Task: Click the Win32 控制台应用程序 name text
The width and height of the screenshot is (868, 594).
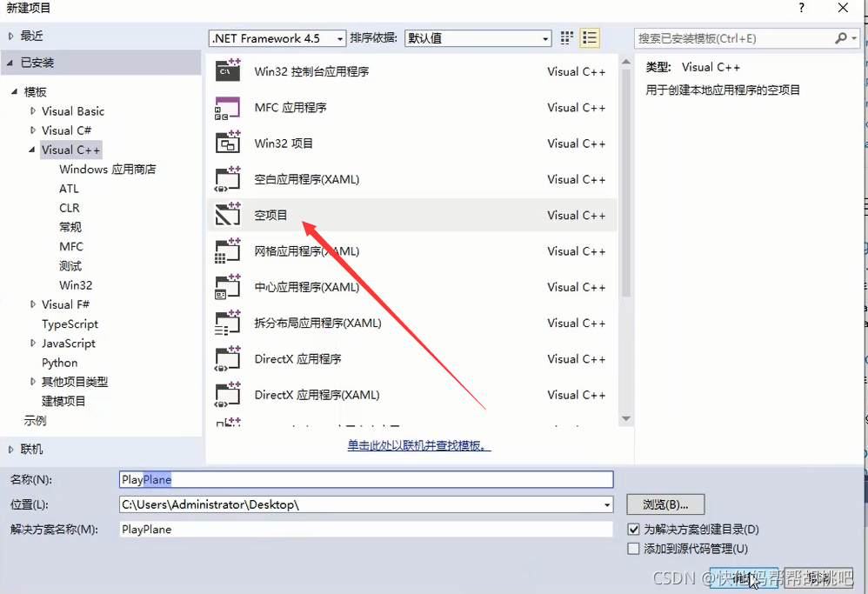Action: click(x=311, y=71)
